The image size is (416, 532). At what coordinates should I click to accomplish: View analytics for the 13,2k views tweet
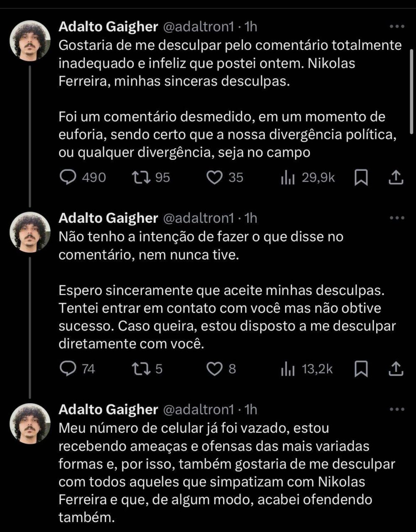click(x=288, y=369)
